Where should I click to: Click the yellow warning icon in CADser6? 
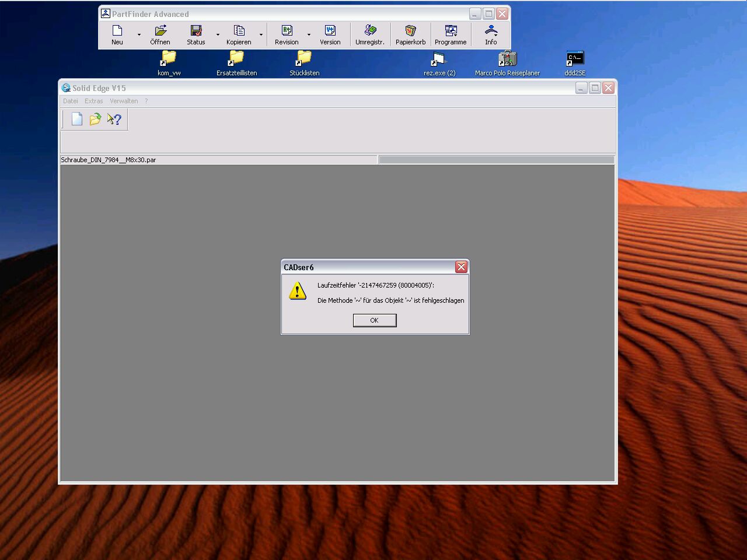[298, 290]
